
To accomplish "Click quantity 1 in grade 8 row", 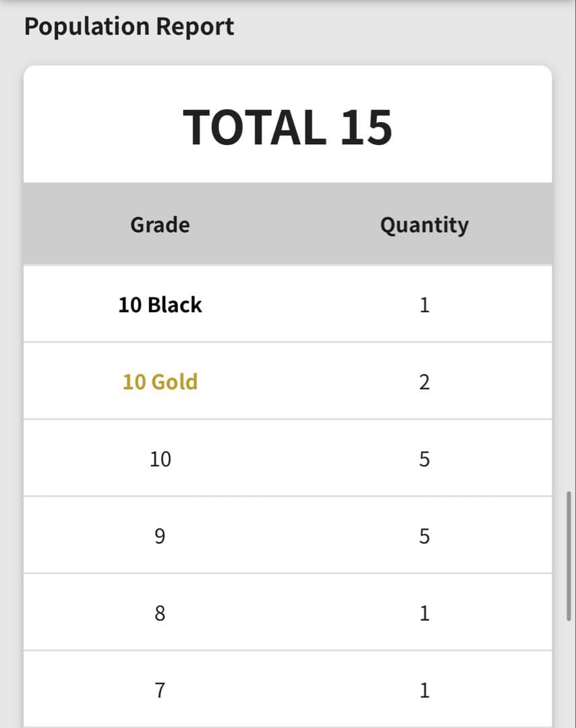I will tap(424, 613).
